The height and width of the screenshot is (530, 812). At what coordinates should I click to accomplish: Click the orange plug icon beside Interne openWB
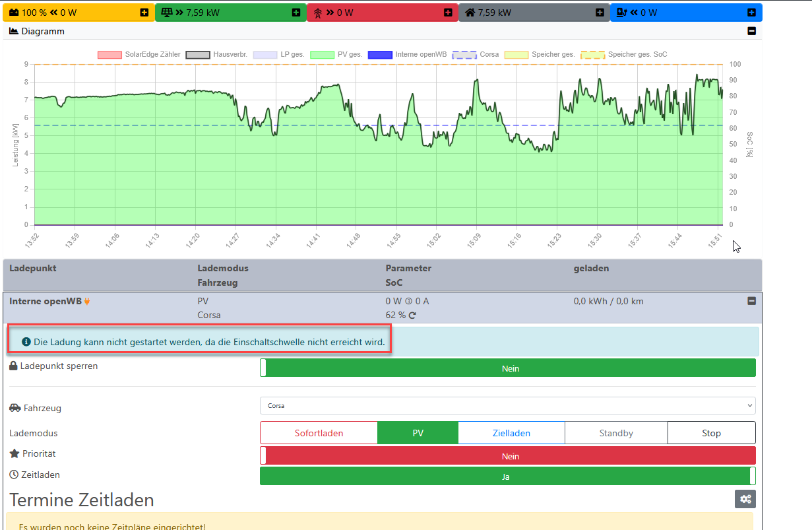pyautogui.click(x=87, y=302)
